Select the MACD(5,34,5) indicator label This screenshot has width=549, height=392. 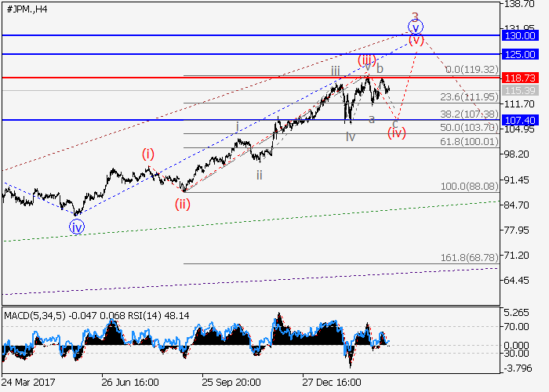(35, 316)
